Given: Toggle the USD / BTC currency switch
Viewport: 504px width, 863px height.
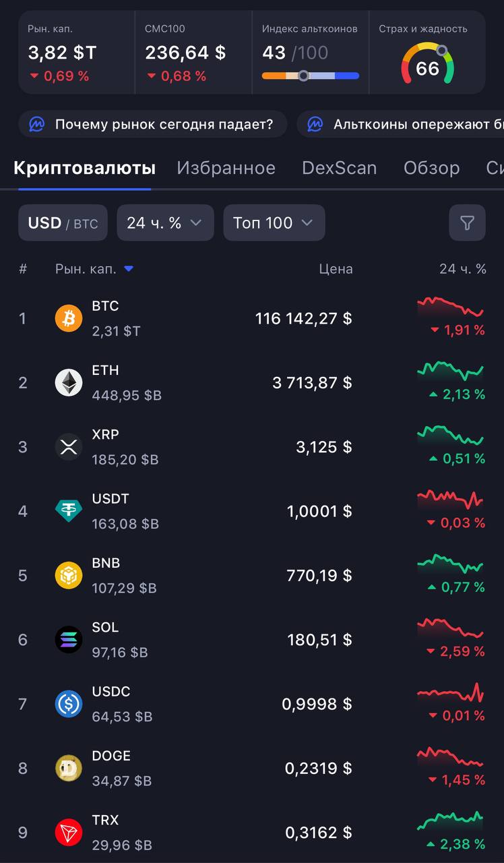Looking at the screenshot, I should [x=63, y=222].
